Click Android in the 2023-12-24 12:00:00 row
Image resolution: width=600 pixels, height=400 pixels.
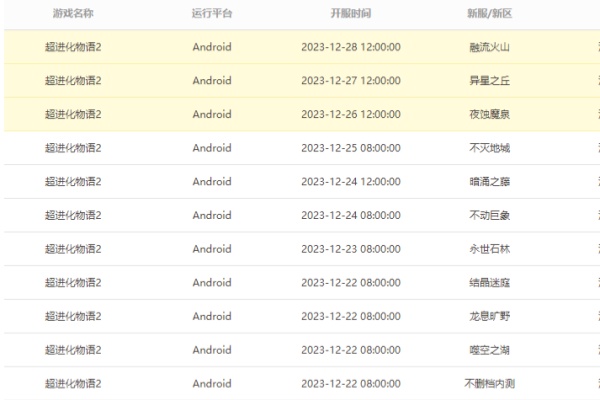(x=212, y=182)
